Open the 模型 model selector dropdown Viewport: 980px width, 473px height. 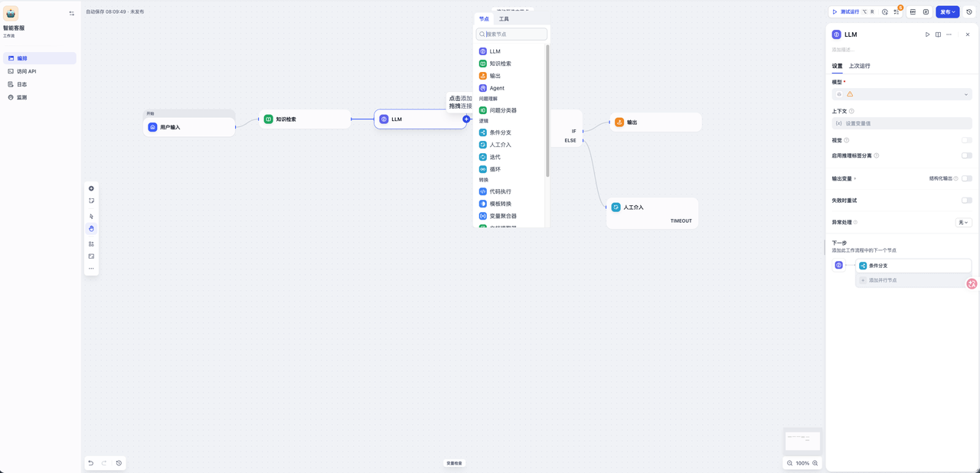point(902,94)
